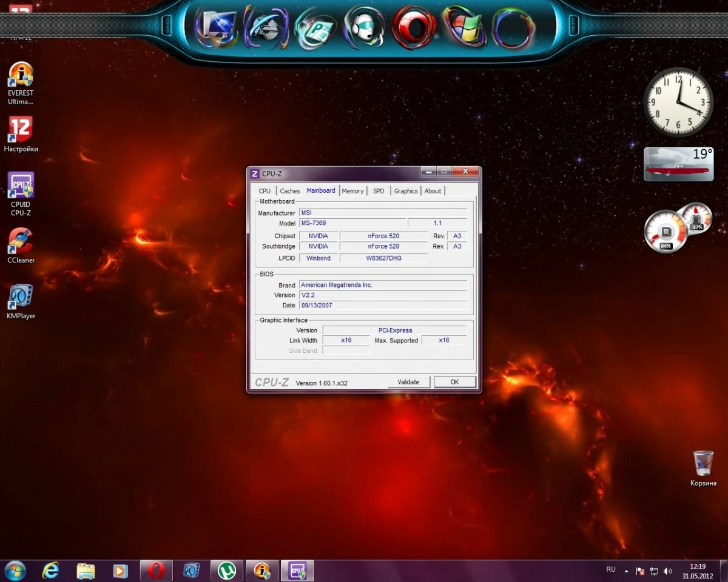Click the volume speaker tray icon

pos(668,571)
